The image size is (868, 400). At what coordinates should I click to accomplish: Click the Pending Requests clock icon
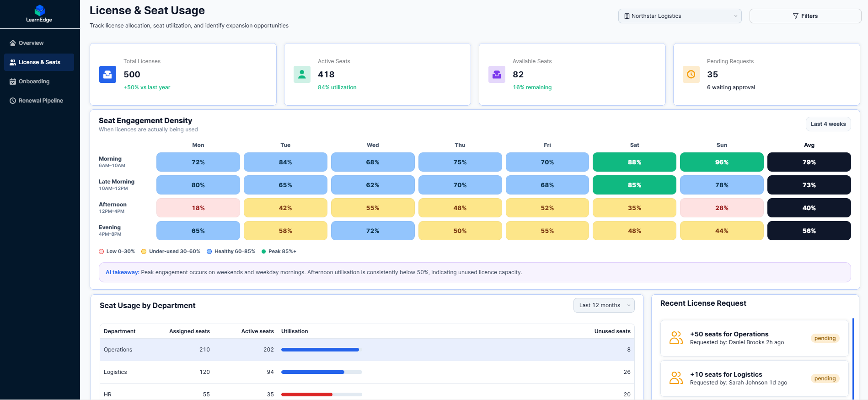[x=691, y=74]
